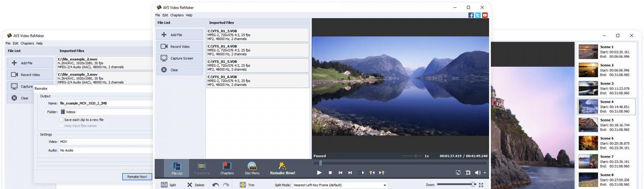Take a snapshot with the camera icon

468,173
